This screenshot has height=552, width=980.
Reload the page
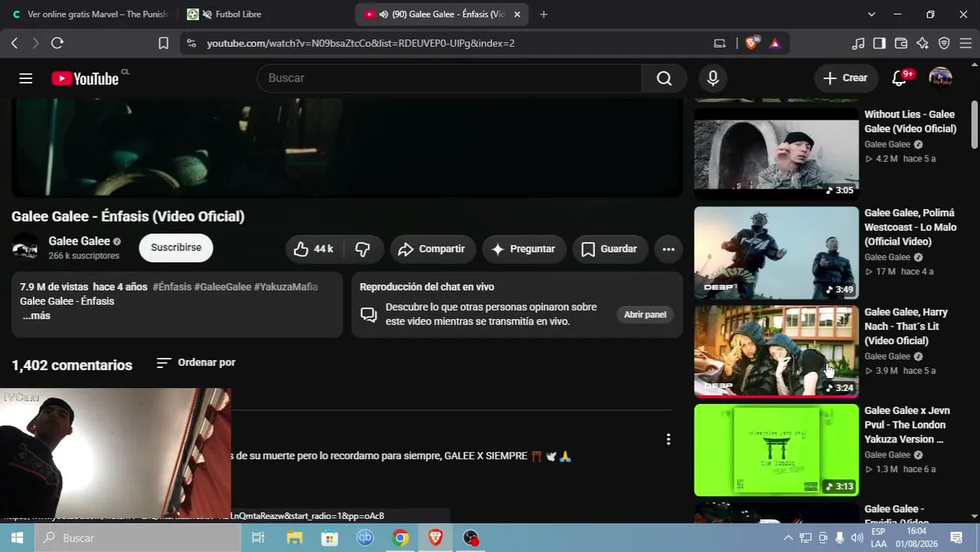pyautogui.click(x=57, y=44)
